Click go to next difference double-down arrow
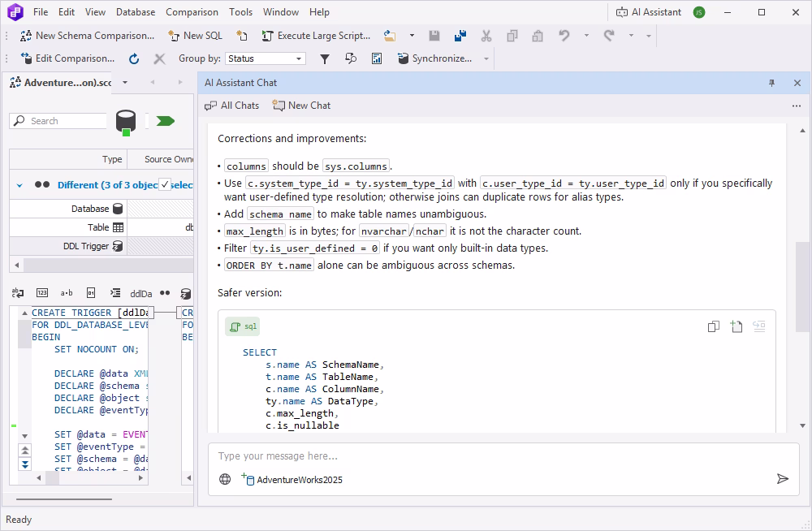This screenshot has height=531, width=812. point(25,464)
